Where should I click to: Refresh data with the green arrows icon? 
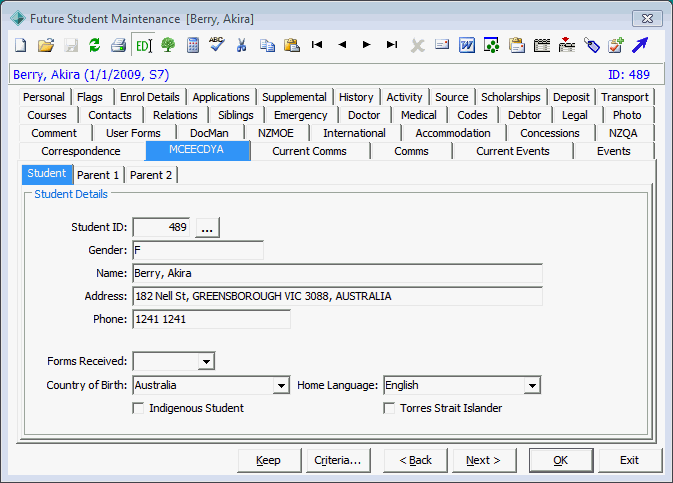(94, 45)
